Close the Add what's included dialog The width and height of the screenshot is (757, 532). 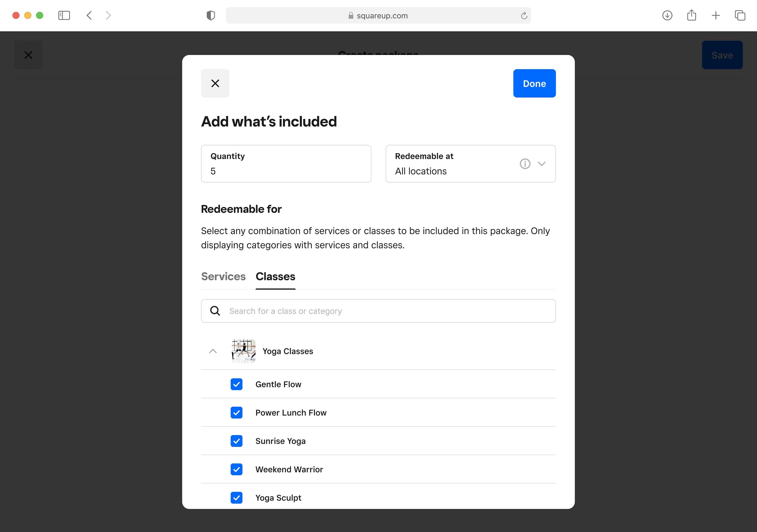point(215,83)
